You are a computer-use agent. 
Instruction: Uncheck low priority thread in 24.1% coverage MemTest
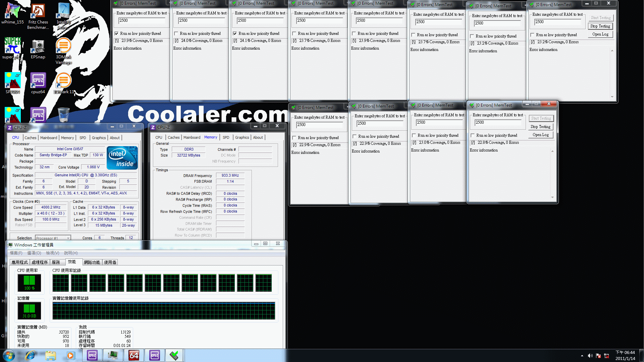click(x=235, y=34)
